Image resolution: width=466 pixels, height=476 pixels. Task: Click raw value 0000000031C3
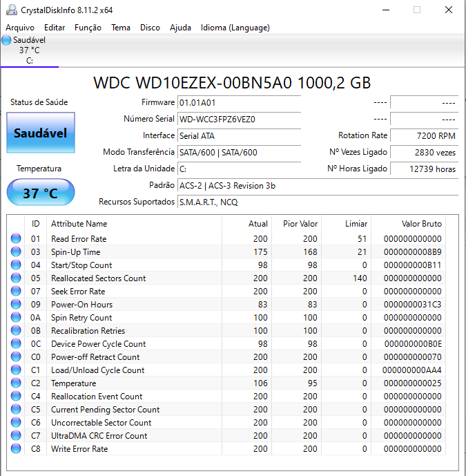(x=412, y=305)
